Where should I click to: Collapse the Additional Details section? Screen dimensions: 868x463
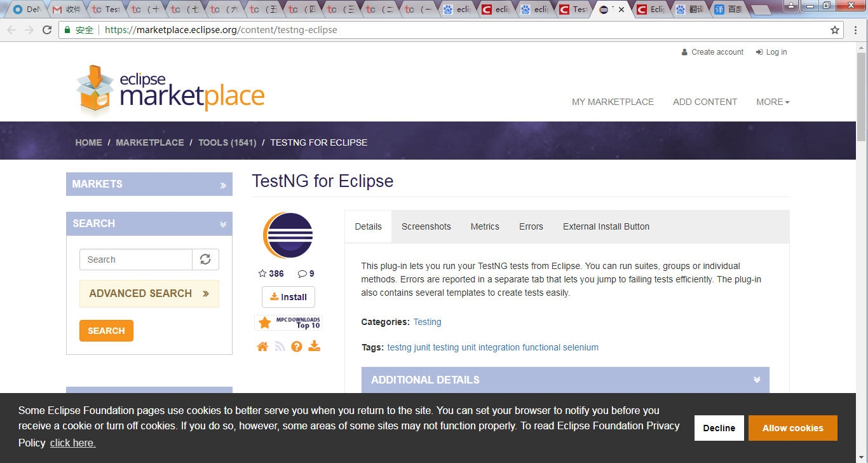pos(566,380)
